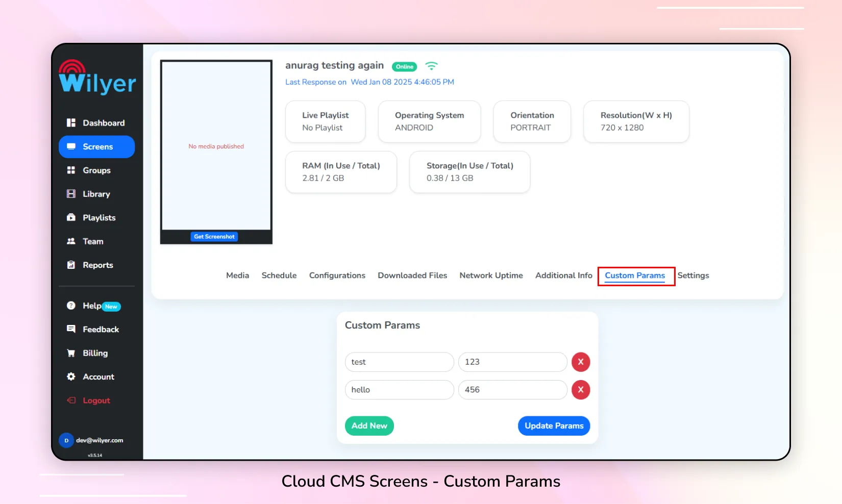
Task: Click the Orientation PORTRAIT card
Action: coord(532,121)
